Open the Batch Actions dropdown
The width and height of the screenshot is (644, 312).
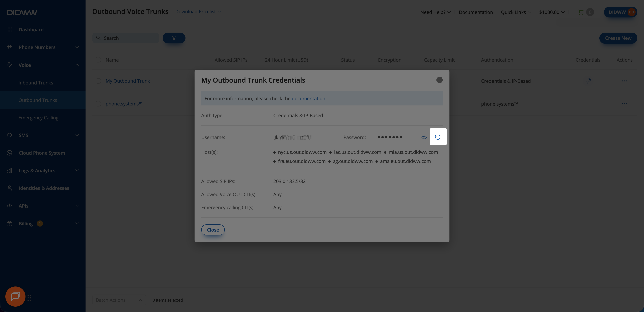pos(119,300)
